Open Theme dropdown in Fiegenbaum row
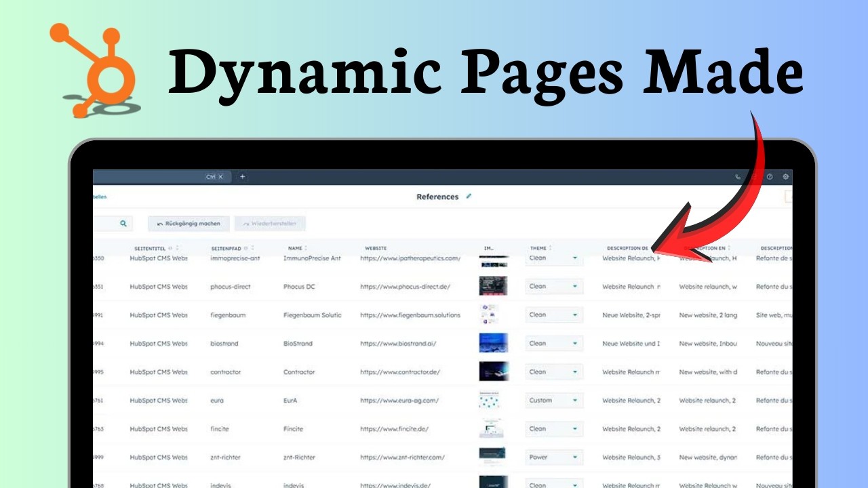The image size is (868, 488). pos(554,314)
